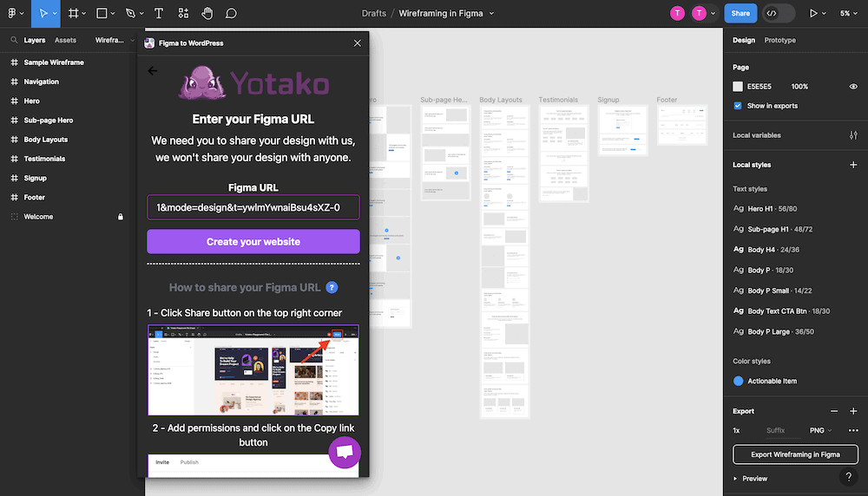Add another export setting

pyautogui.click(x=853, y=411)
